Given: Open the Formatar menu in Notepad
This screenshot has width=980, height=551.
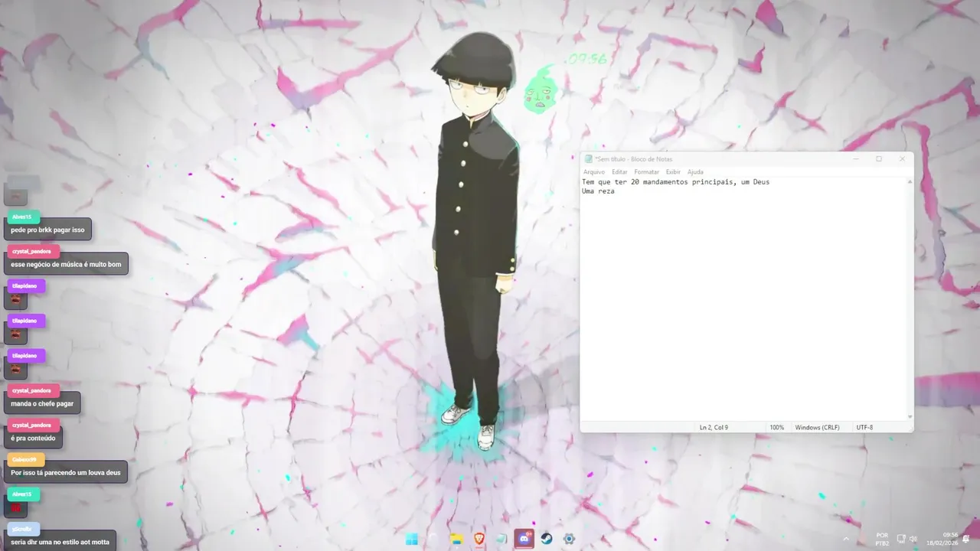Looking at the screenshot, I should click(646, 172).
